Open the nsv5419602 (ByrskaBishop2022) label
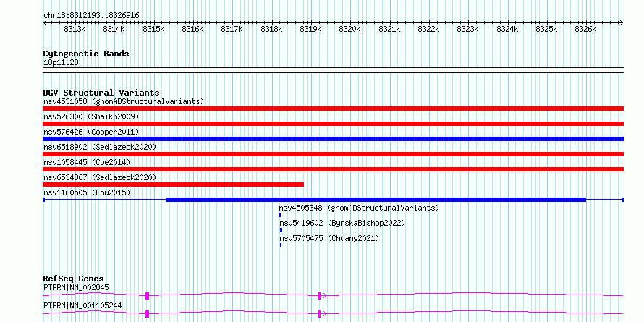644x322 pixels. (x=342, y=223)
